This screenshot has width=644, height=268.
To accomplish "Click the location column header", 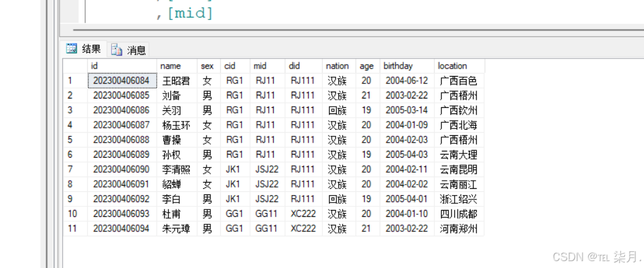I will point(460,66).
